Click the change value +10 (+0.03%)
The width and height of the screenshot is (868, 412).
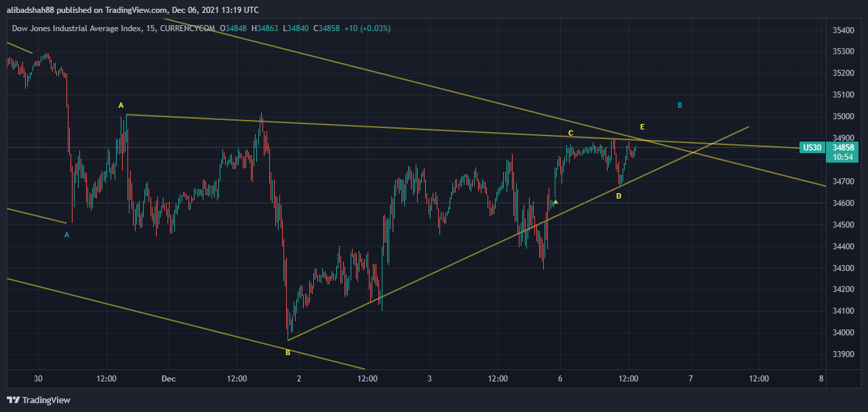click(x=368, y=28)
